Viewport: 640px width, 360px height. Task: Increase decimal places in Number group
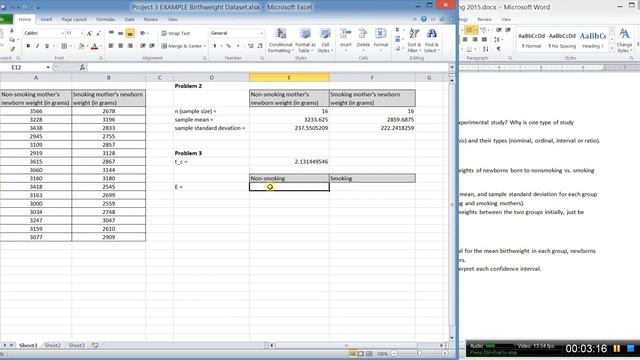251,46
